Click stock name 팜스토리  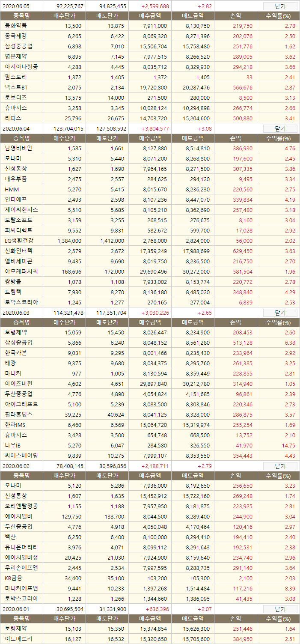16,77
